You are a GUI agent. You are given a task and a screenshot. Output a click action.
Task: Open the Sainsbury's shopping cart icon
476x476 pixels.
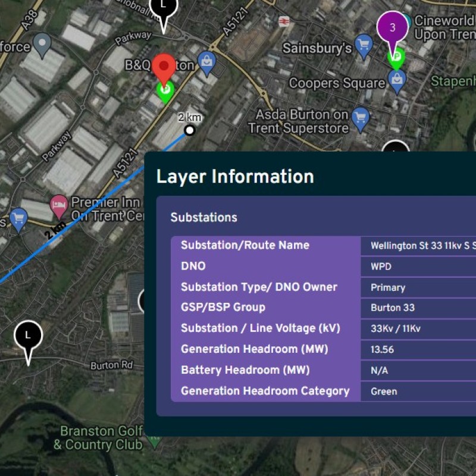pyautogui.click(x=363, y=45)
